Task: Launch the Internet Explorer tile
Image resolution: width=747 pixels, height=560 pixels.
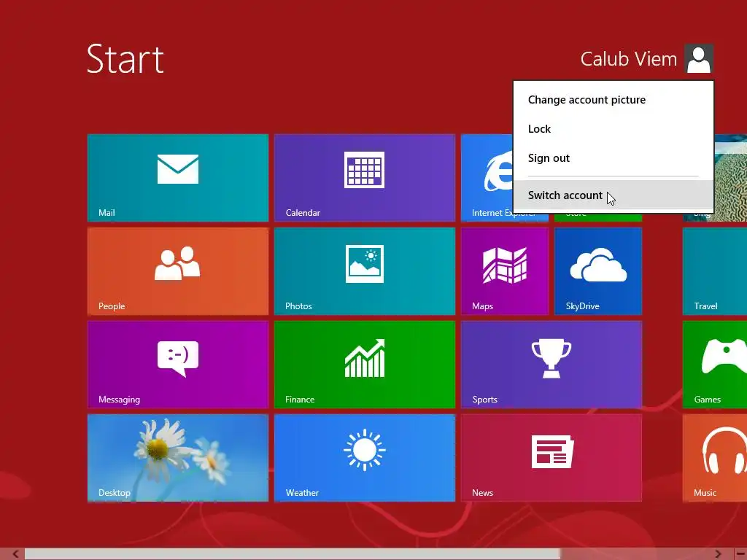Action: (x=487, y=178)
